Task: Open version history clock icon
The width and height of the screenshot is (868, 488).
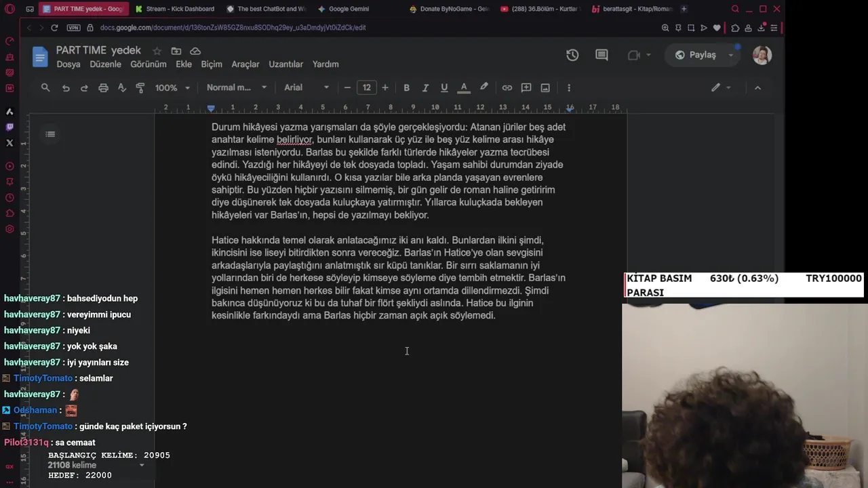Action: tap(572, 55)
